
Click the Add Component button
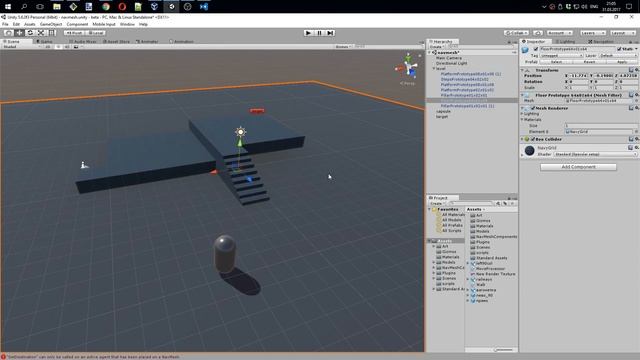coord(578,167)
